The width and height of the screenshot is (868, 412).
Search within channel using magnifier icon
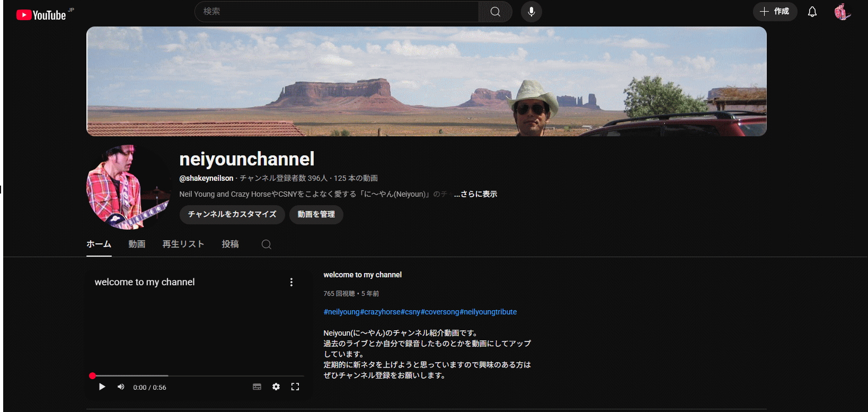click(x=267, y=244)
